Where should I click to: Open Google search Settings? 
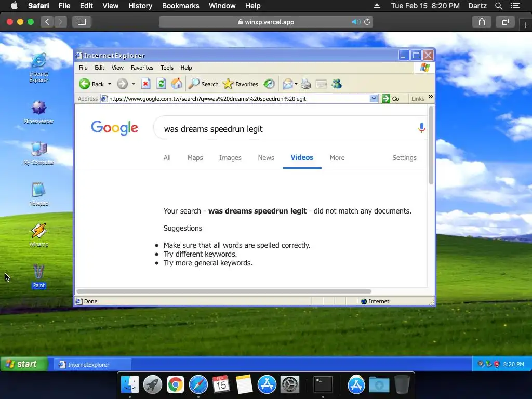404,158
